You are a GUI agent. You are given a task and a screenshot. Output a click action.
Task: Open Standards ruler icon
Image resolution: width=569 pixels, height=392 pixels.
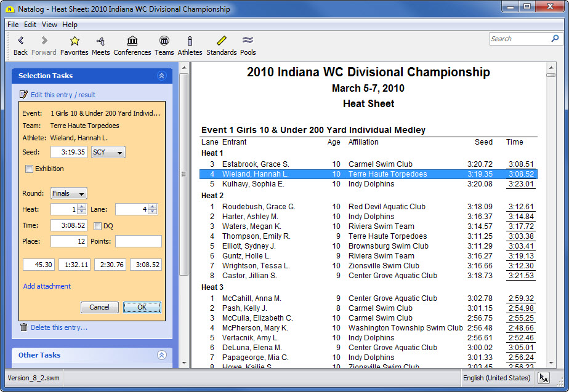click(221, 41)
